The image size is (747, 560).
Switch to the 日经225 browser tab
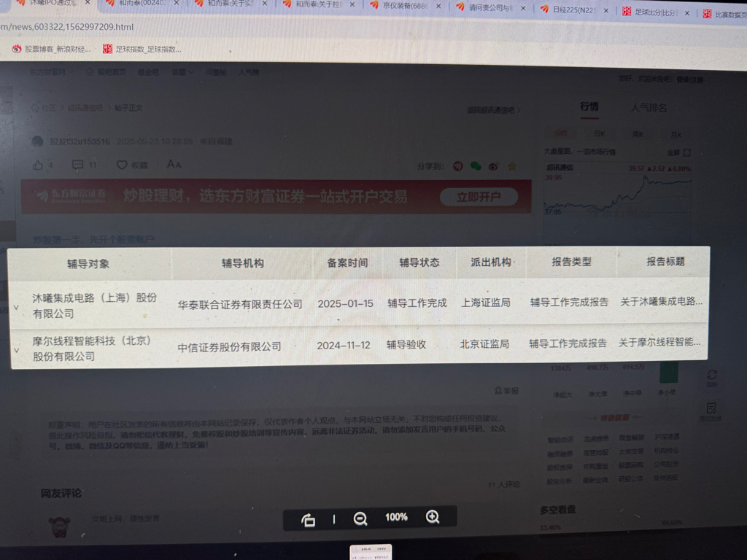tap(574, 9)
